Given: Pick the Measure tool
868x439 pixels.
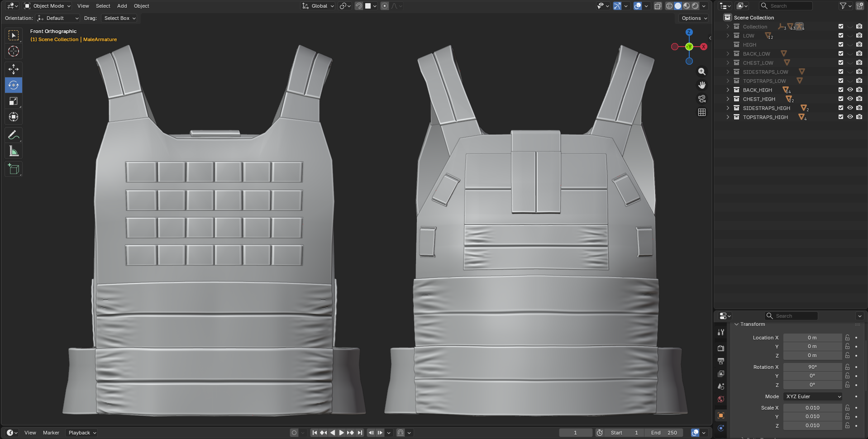Looking at the screenshot, I should (14, 151).
